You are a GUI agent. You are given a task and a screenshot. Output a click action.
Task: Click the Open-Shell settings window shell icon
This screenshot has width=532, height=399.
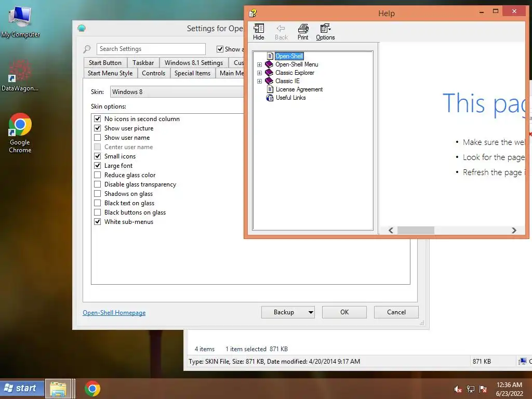tap(82, 28)
